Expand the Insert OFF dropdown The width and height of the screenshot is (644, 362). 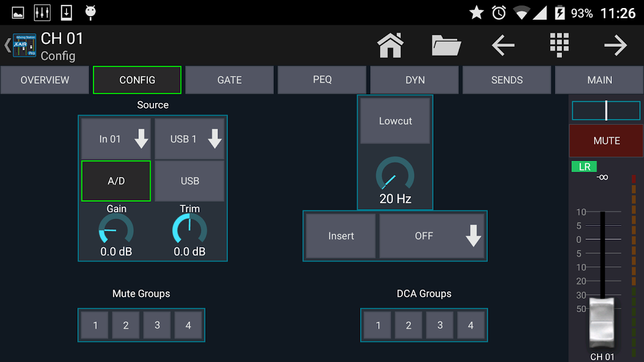click(432, 236)
